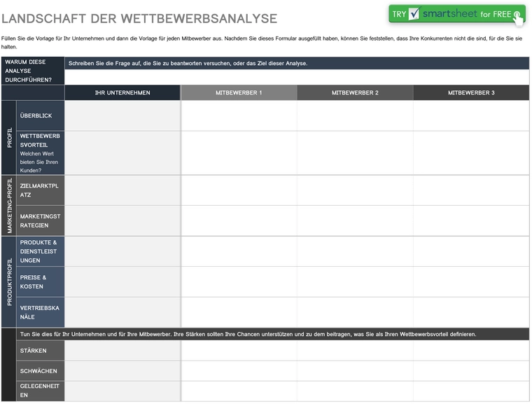
Task: Select the PRODUKTE & DIENSTLEISTUNGEN row label
Action: [x=41, y=251]
